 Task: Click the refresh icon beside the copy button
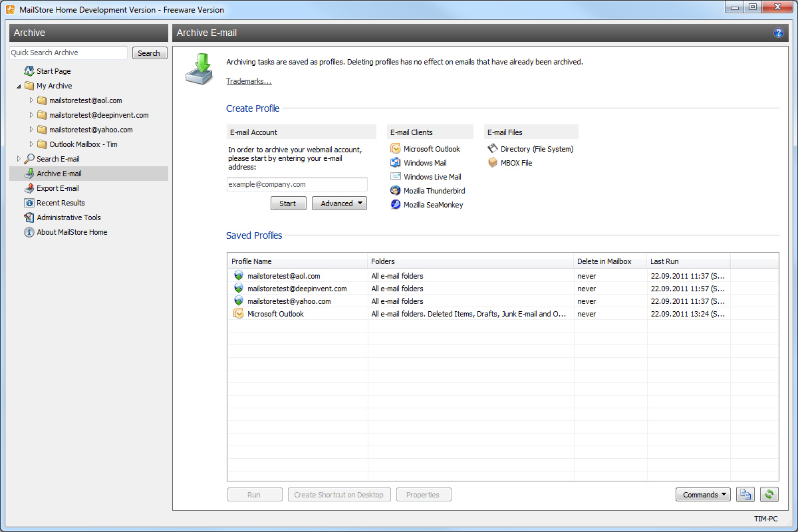pos(769,494)
